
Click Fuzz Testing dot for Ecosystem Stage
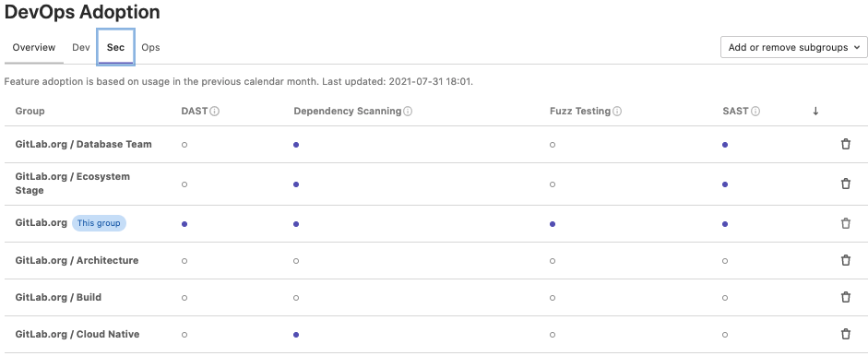553,184
